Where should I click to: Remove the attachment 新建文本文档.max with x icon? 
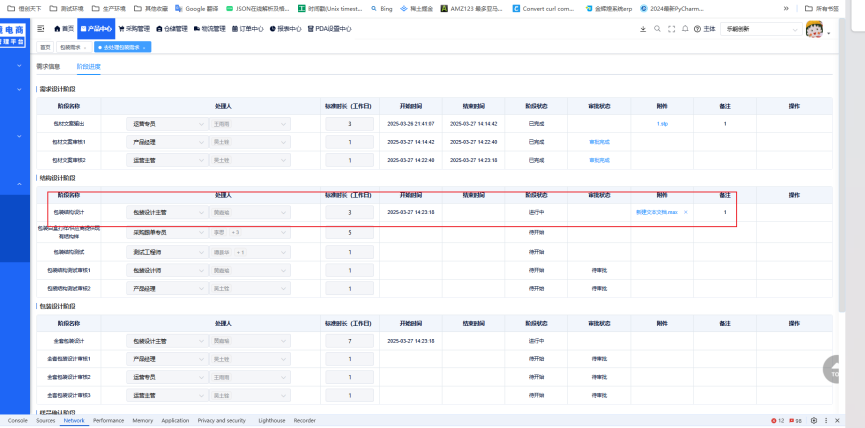pyautogui.click(x=685, y=212)
